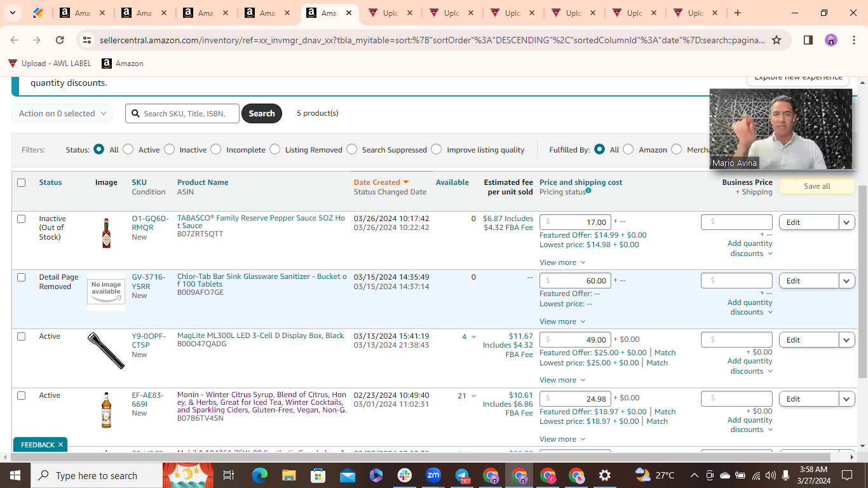The image size is (868, 488).
Task: Close the FEEDBACK tab with its X
Action: [60, 445]
